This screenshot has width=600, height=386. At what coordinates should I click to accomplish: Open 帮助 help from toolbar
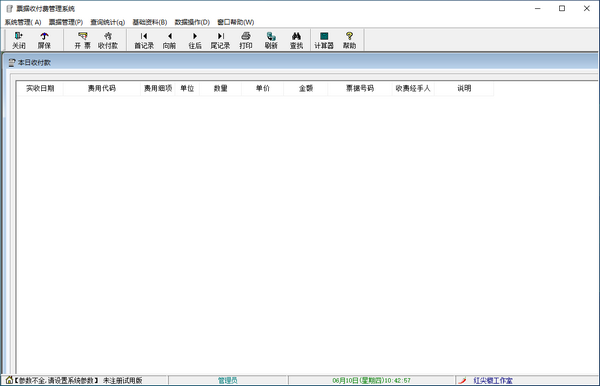click(x=349, y=40)
